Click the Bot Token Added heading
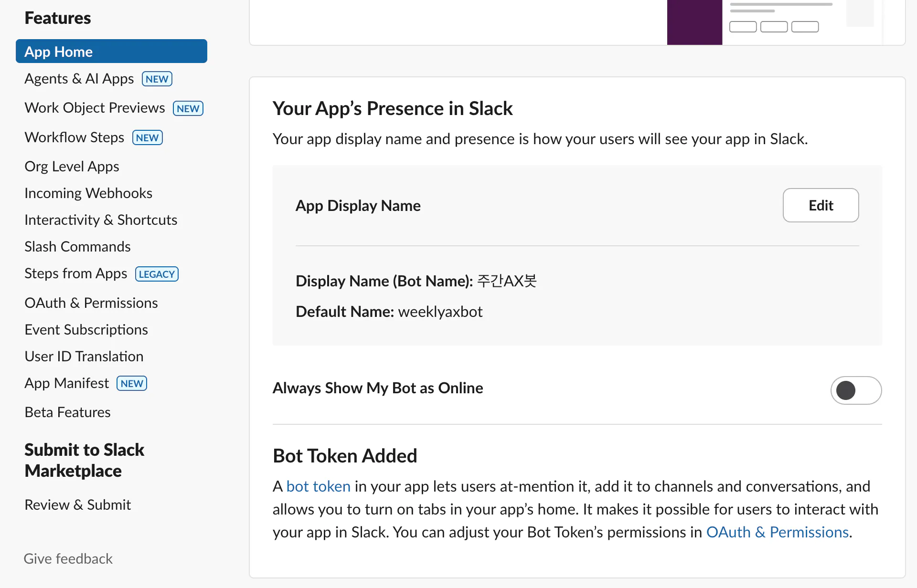 [345, 455]
